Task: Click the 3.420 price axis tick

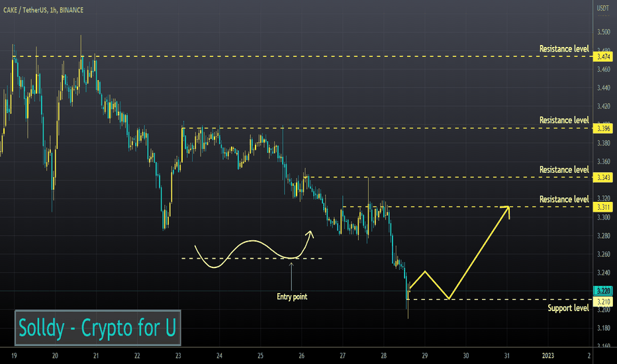Action: [604, 107]
